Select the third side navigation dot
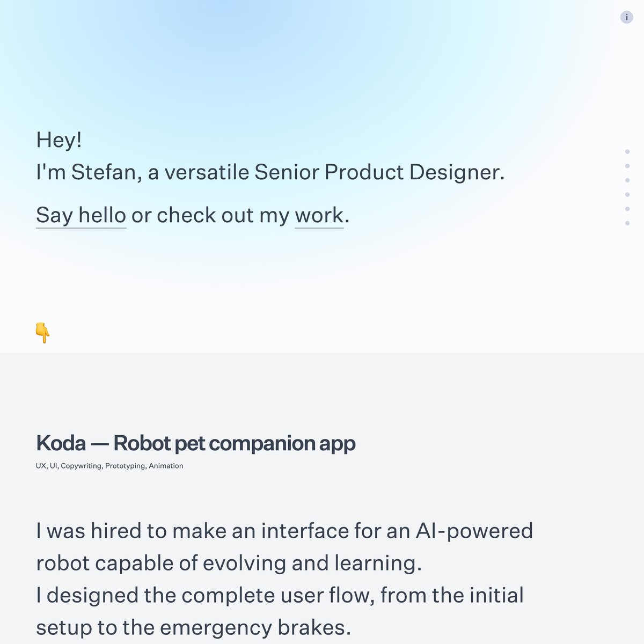This screenshot has height=644, width=644. pos(627,180)
